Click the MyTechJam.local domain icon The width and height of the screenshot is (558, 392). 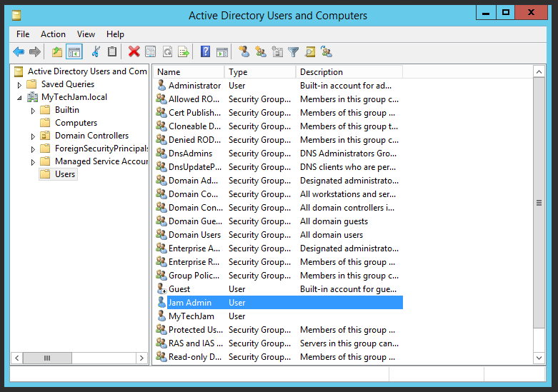coord(32,97)
